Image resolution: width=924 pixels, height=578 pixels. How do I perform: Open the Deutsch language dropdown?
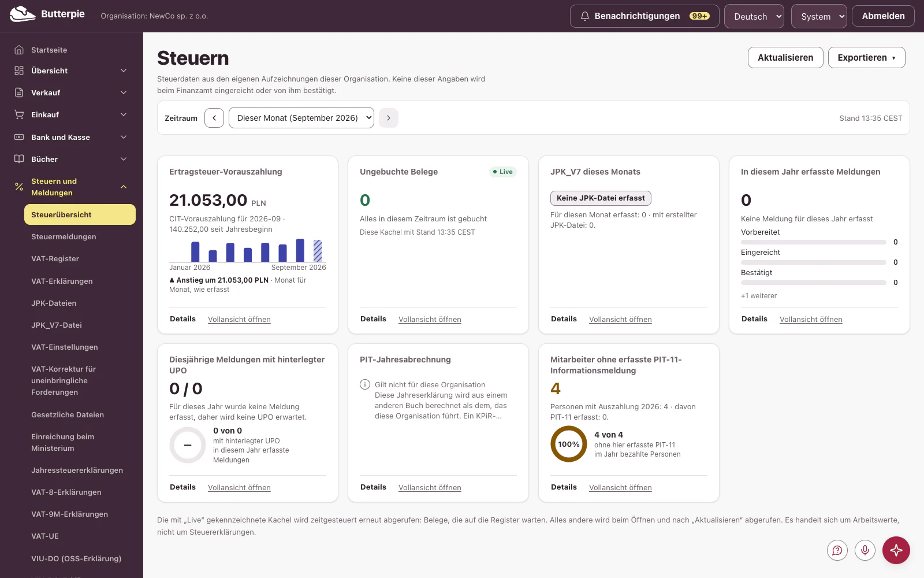[754, 16]
